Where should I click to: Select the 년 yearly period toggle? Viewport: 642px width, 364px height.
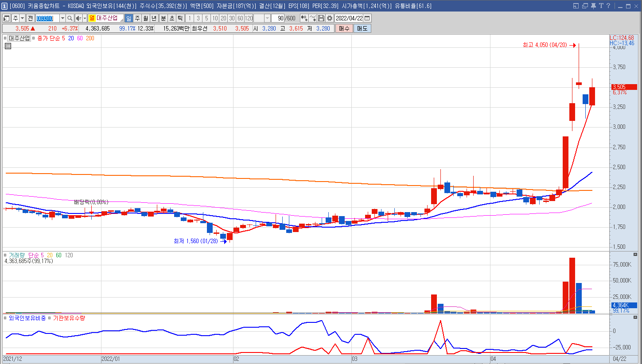pos(154,18)
